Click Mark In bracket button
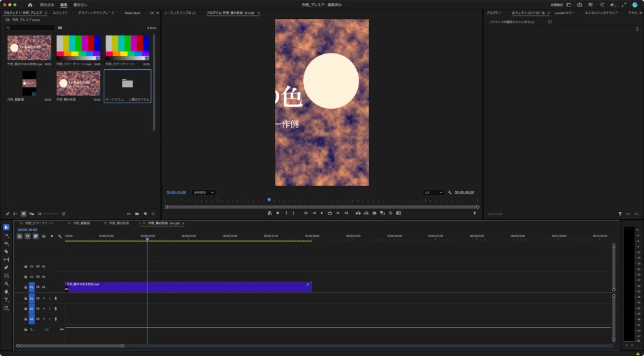 coord(286,213)
